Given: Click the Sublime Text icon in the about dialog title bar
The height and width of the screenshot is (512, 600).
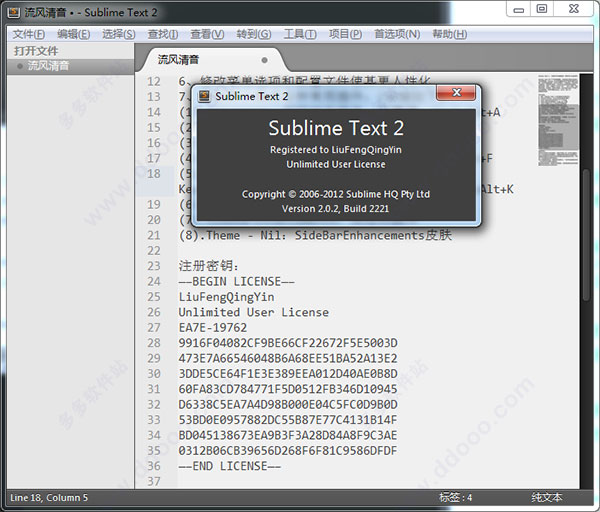Looking at the screenshot, I should tap(204, 96).
